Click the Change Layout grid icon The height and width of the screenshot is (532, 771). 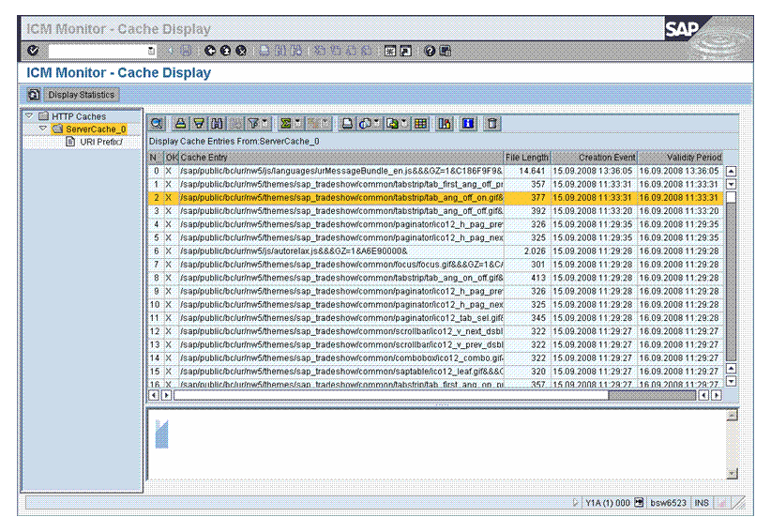420,124
